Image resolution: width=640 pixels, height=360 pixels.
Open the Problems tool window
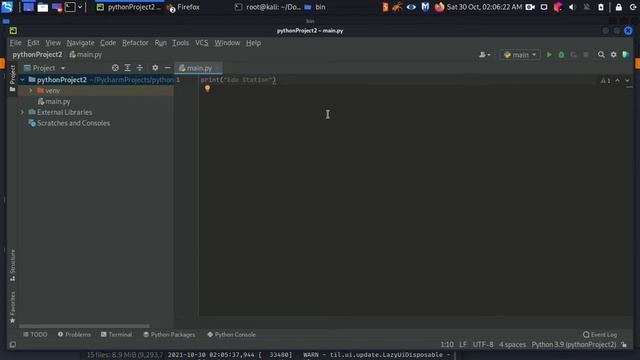click(74, 335)
